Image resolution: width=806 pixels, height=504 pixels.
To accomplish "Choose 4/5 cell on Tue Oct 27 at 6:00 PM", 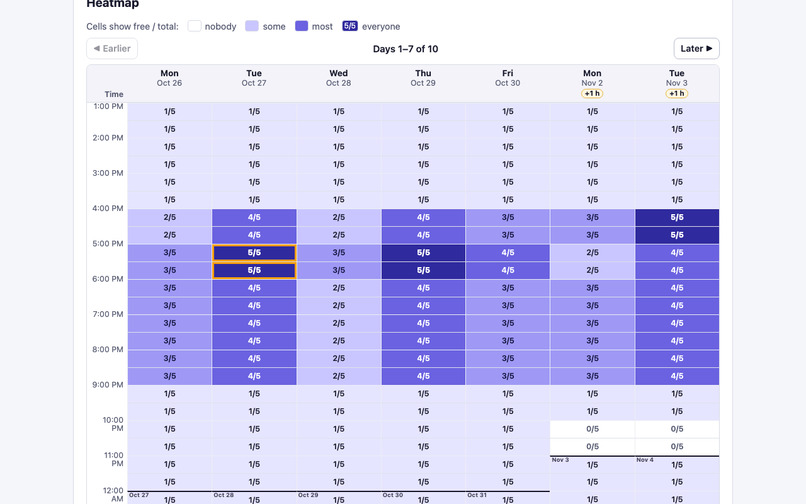I will [x=254, y=287].
